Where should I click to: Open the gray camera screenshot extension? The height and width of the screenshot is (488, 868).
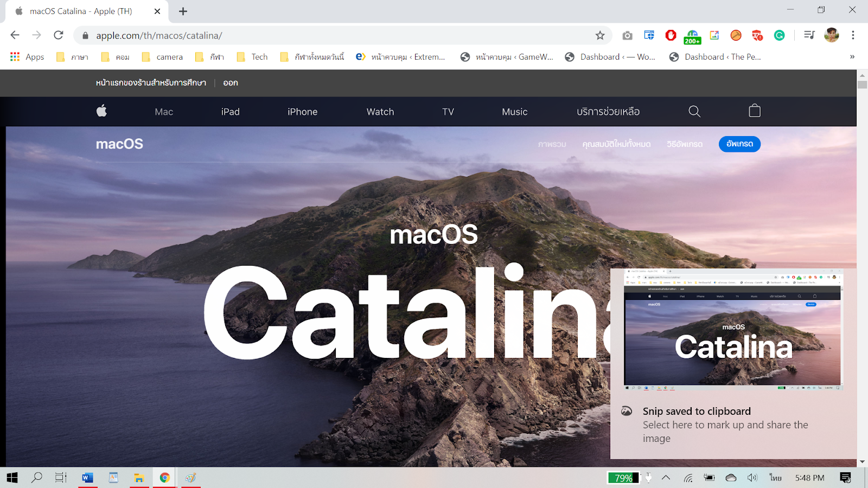pyautogui.click(x=627, y=35)
